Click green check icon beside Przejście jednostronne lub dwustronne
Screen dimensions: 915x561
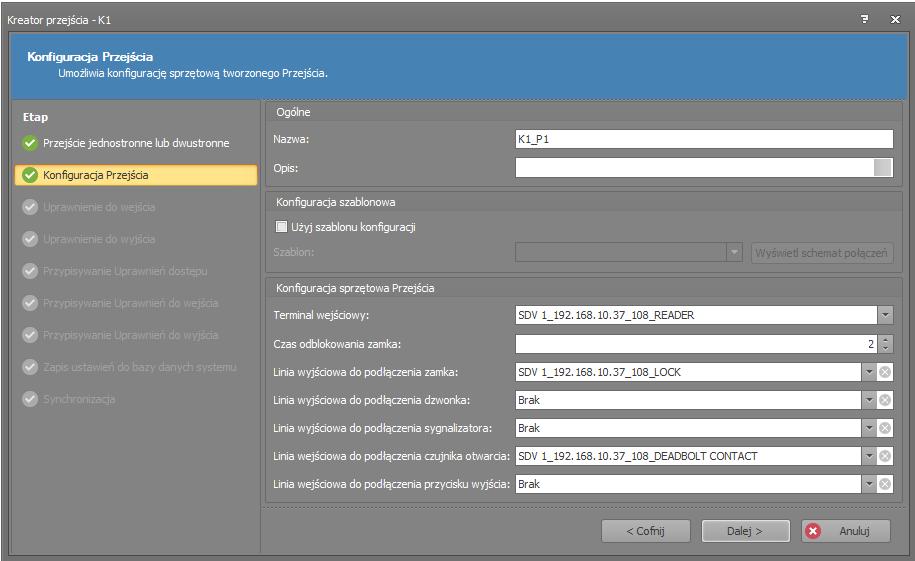point(30,143)
